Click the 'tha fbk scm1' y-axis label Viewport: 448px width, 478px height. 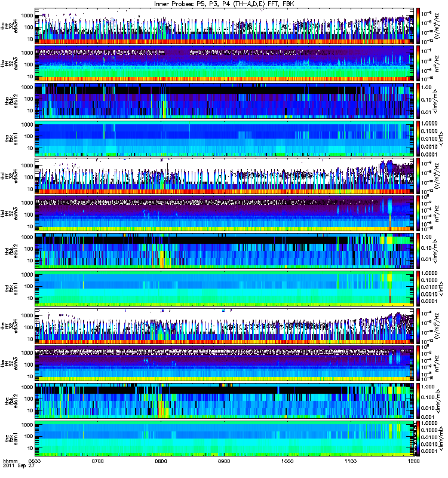tap(11, 139)
